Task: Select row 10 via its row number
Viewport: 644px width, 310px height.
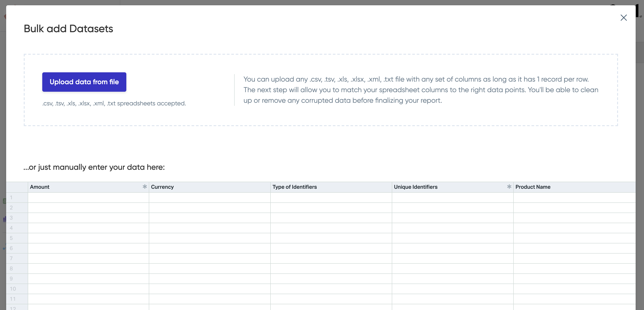Action: point(17,289)
